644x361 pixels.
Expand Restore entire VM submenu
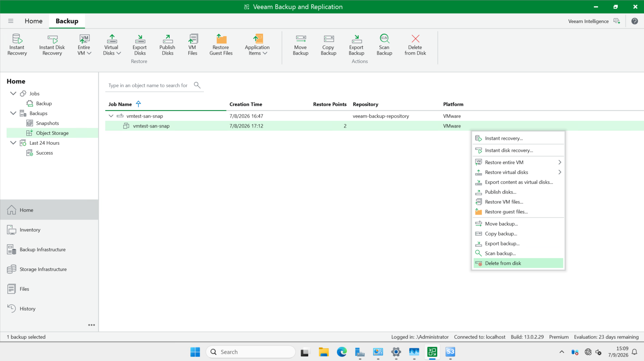click(518, 162)
